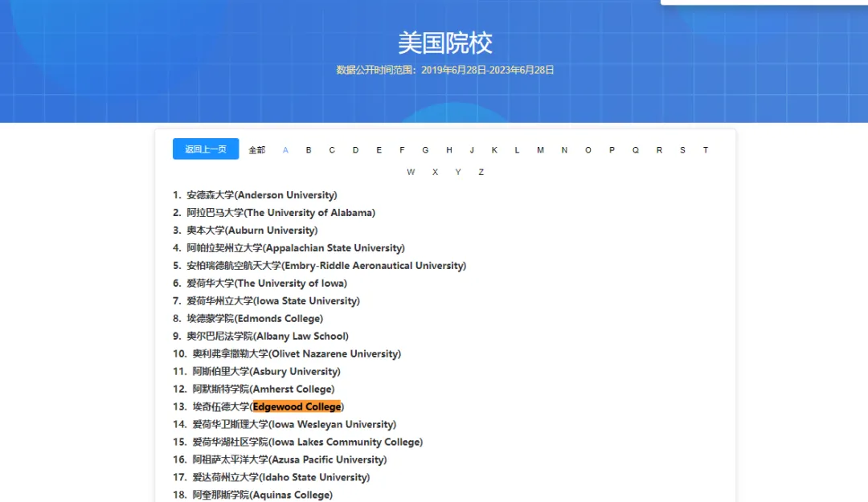
Task: Filter schools by letter O
Action: pos(588,150)
